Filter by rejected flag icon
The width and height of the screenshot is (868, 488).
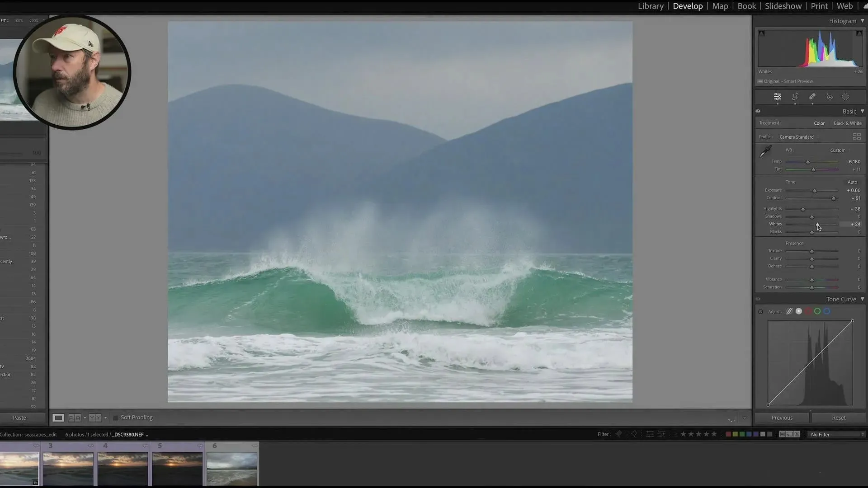click(634, 434)
